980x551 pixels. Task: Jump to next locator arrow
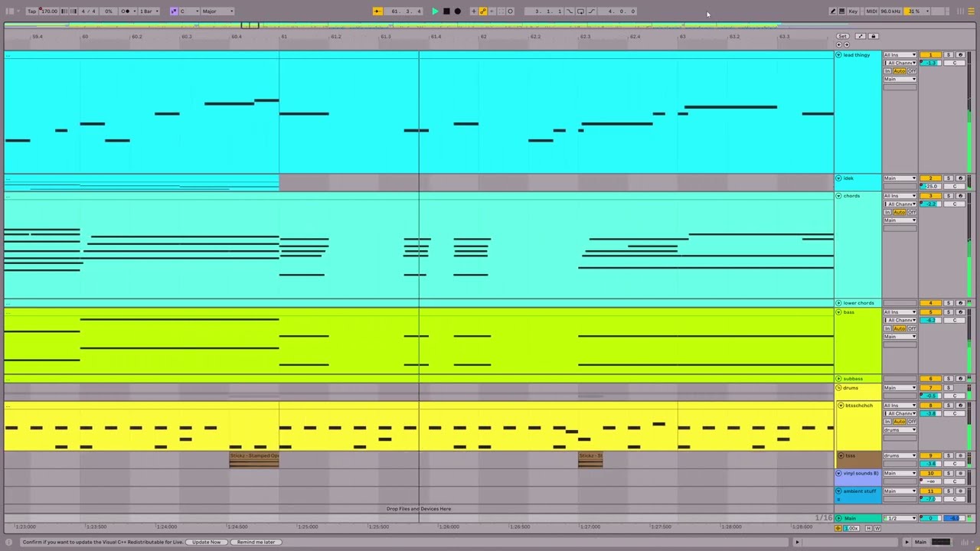click(848, 44)
